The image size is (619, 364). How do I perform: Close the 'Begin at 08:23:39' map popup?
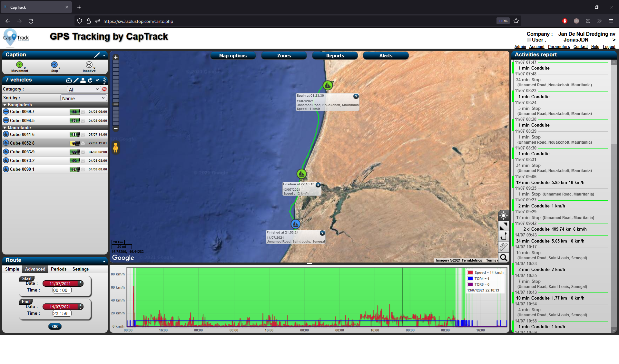pyautogui.click(x=356, y=96)
